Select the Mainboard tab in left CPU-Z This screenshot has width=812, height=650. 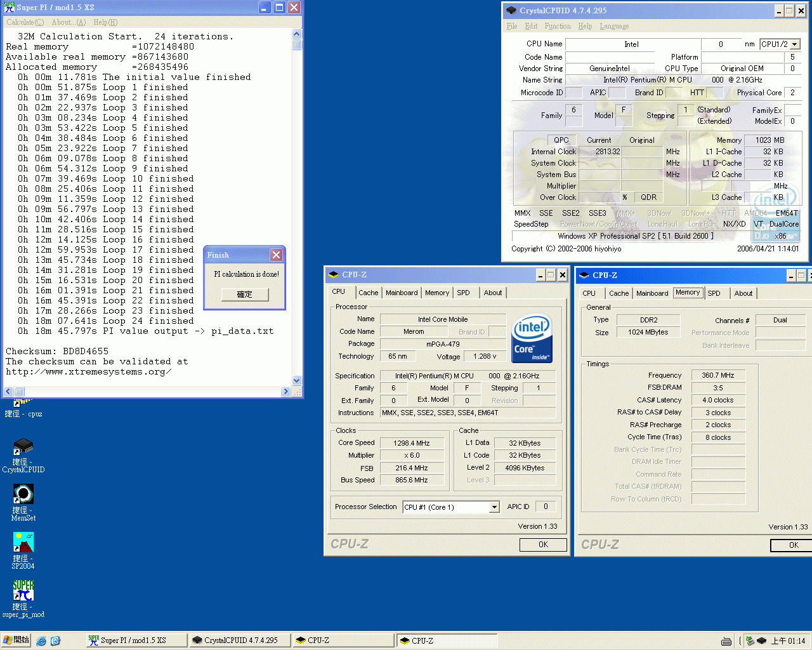pos(402,293)
